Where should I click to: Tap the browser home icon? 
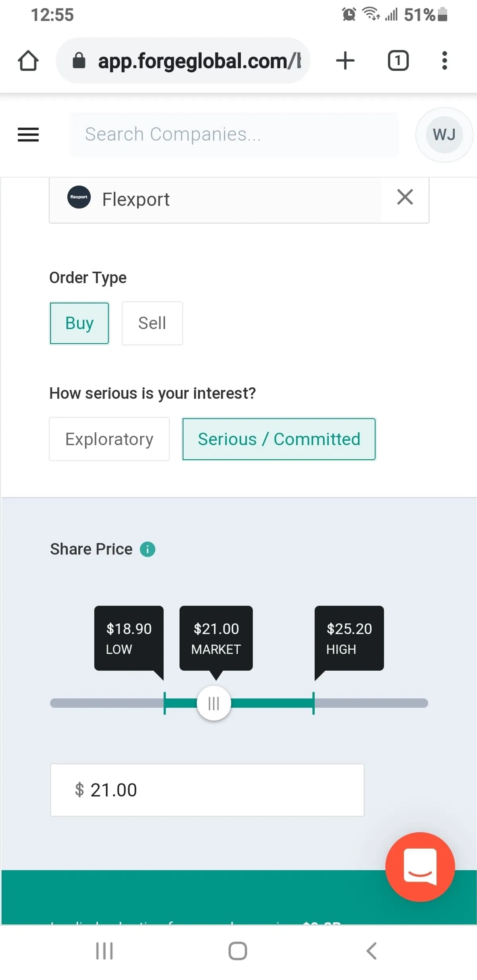[28, 61]
